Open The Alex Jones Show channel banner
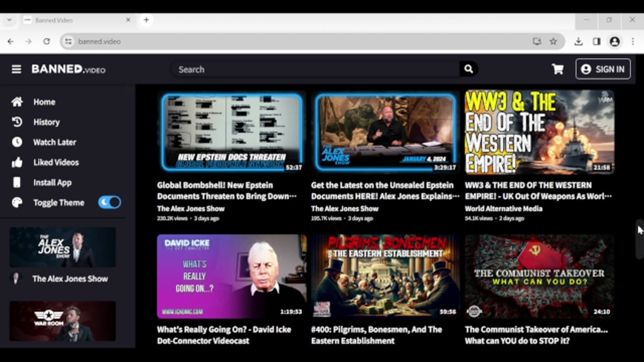Screen dimensions: 644x362 click(62, 247)
